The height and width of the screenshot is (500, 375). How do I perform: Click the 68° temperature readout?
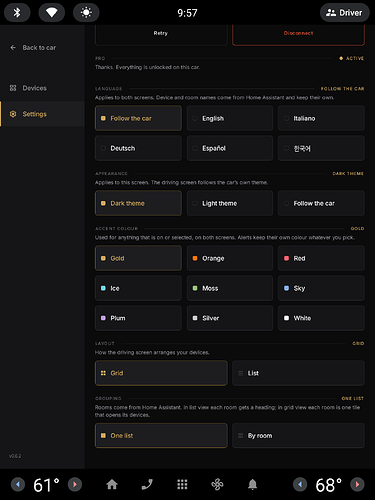329,485
